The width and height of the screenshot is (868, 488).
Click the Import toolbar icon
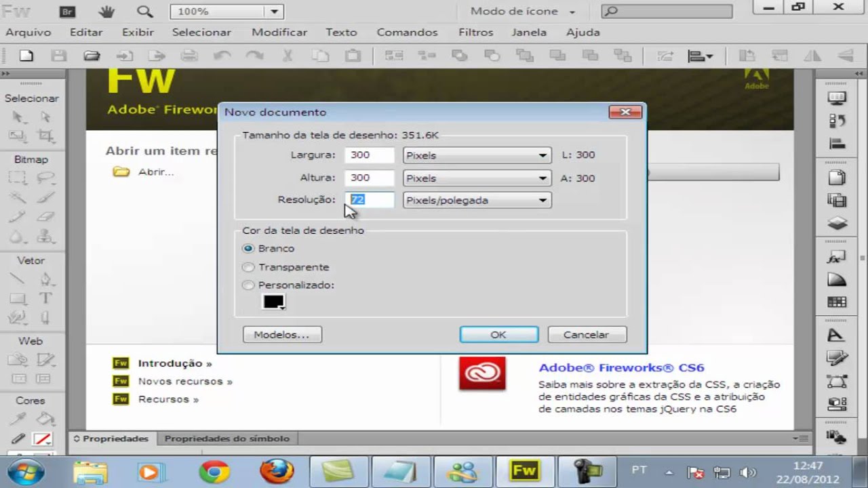coord(125,56)
